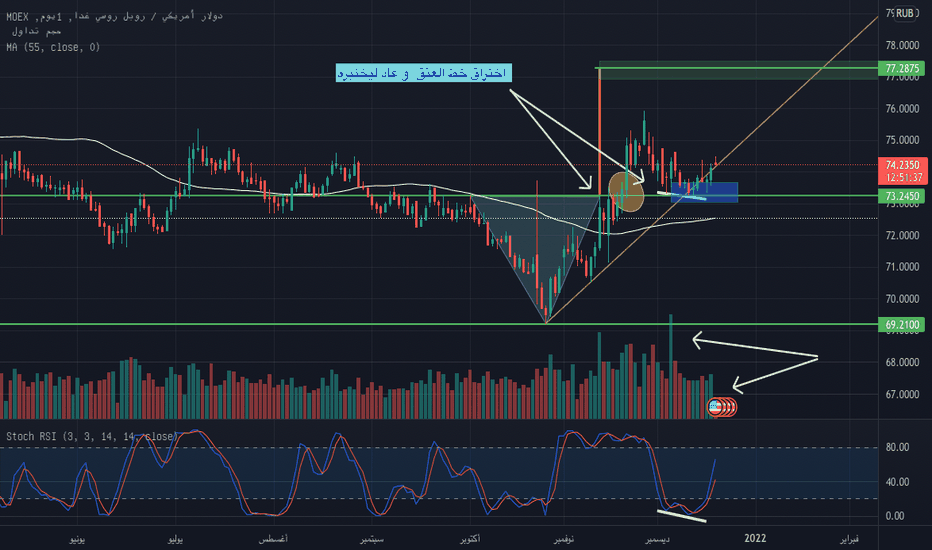Click the 70.0000 price axis value

pyautogui.click(x=902, y=299)
